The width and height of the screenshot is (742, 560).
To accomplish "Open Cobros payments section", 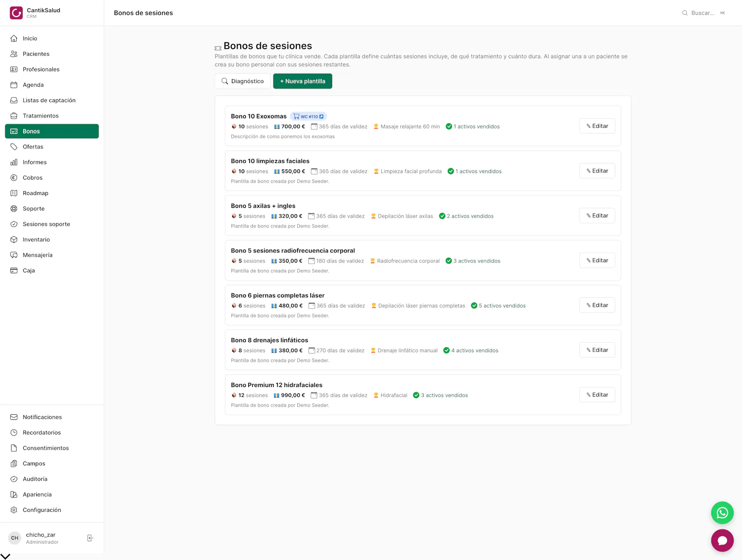I will [52, 178].
